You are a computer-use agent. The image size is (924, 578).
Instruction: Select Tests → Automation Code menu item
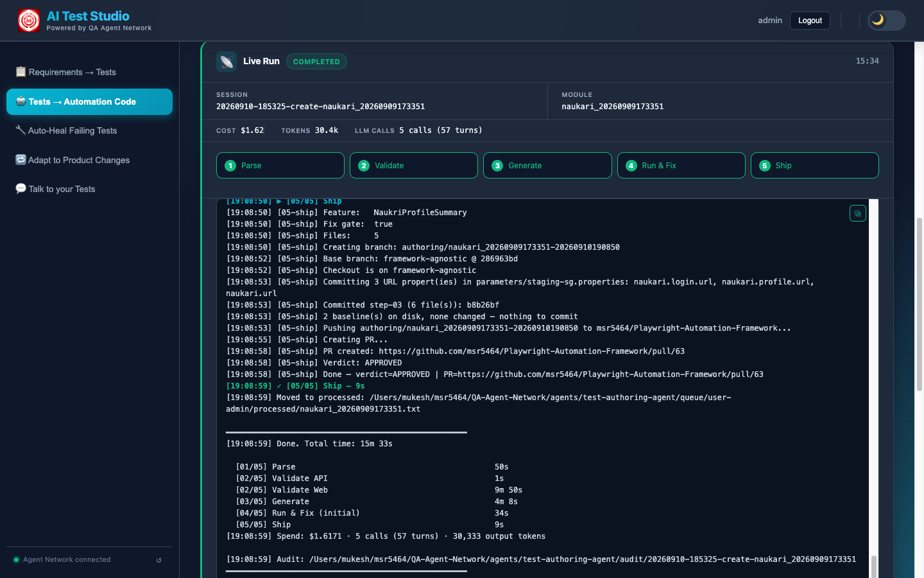click(90, 101)
